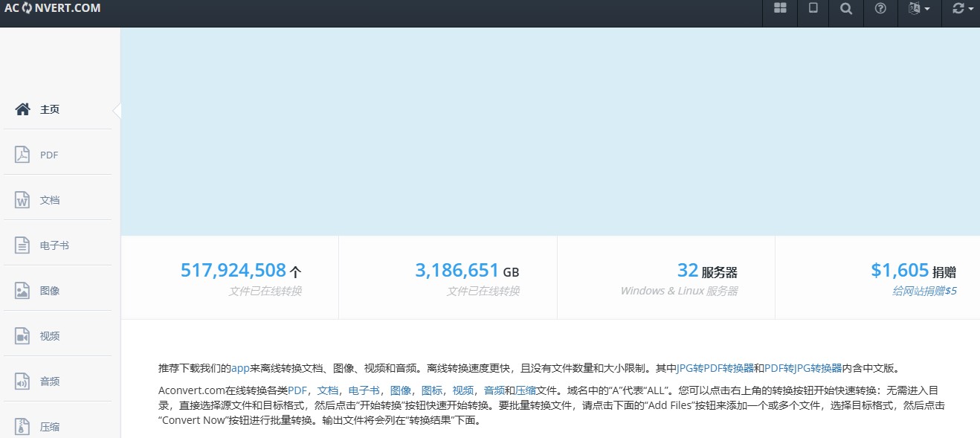Screen dimensions: 980x438
Task: Click the 文档 document icon in sidebar
Action: coord(23,200)
